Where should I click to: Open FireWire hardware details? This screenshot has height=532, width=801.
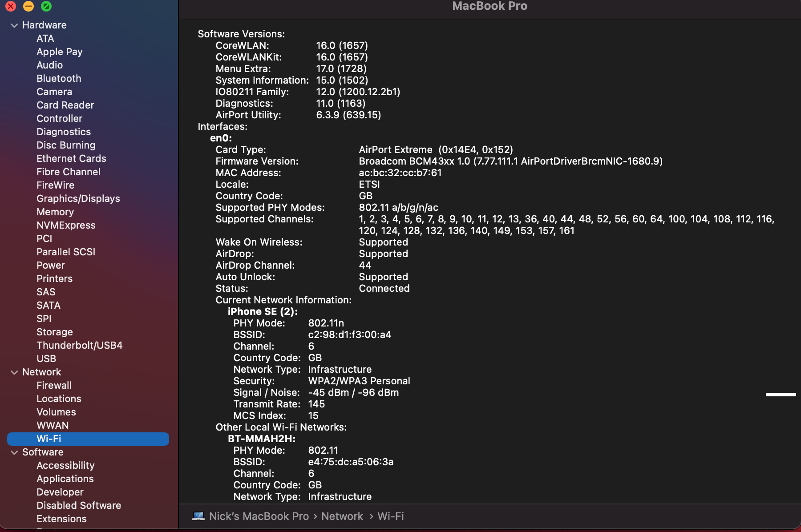click(56, 185)
